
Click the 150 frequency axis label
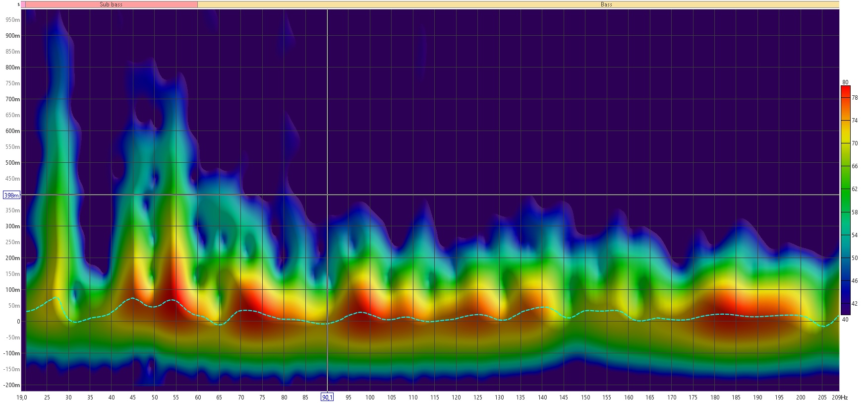pyautogui.click(x=585, y=397)
